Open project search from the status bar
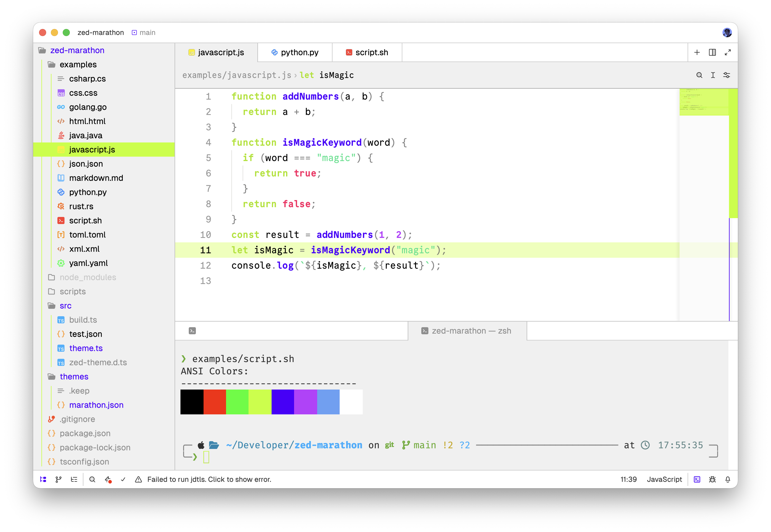The image size is (771, 532). [92, 479]
